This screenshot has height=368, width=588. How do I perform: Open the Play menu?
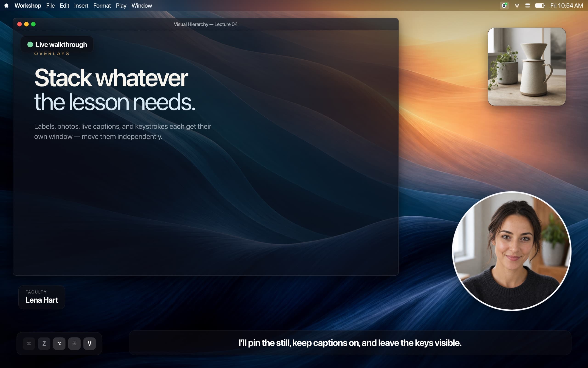click(121, 5)
